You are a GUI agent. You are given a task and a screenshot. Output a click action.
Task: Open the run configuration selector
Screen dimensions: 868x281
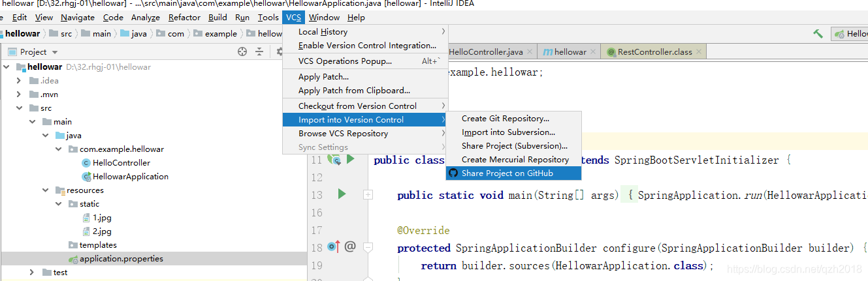[849, 34]
